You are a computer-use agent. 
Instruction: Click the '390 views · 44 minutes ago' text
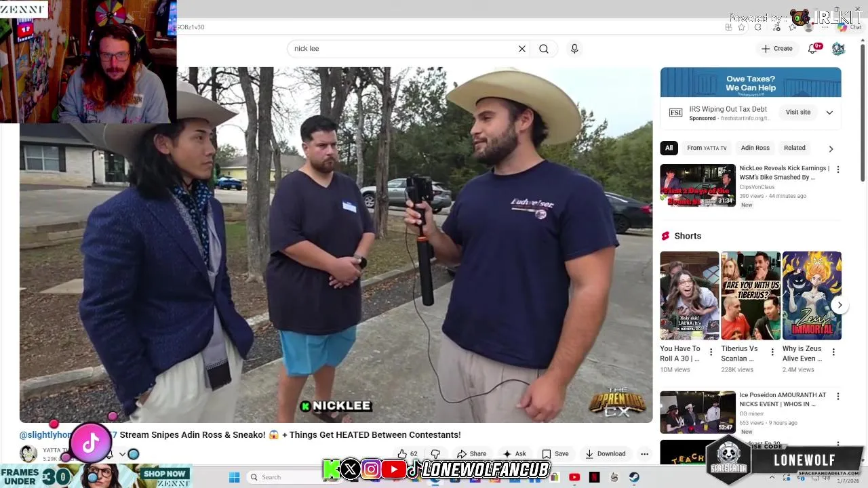point(773,196)
